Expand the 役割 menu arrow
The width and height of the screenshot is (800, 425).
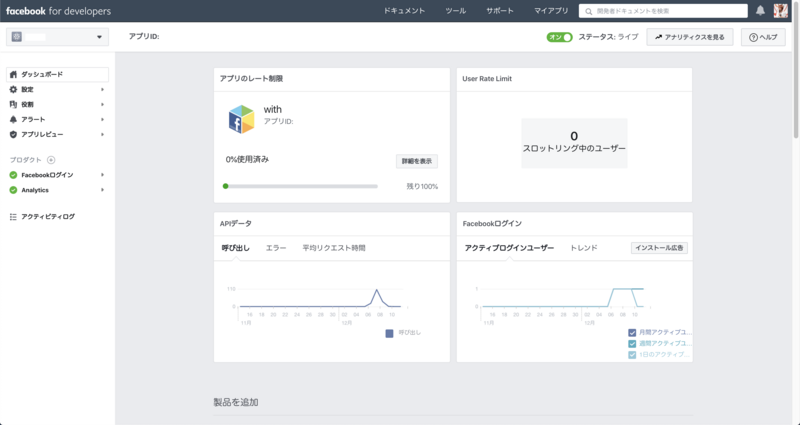click(102, 104)
